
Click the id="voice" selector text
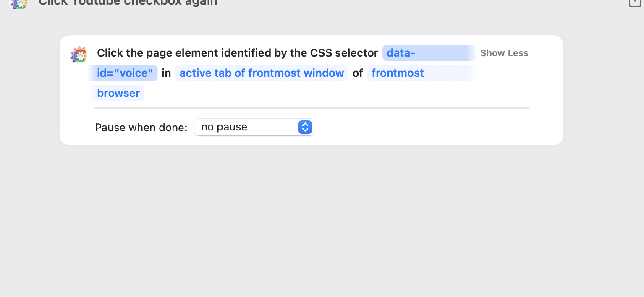125,73
